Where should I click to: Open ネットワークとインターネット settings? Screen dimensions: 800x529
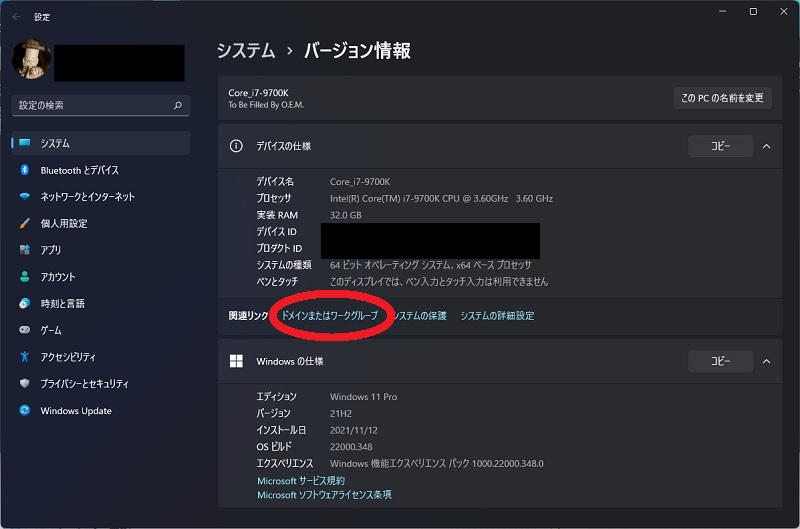coord(101,196)
